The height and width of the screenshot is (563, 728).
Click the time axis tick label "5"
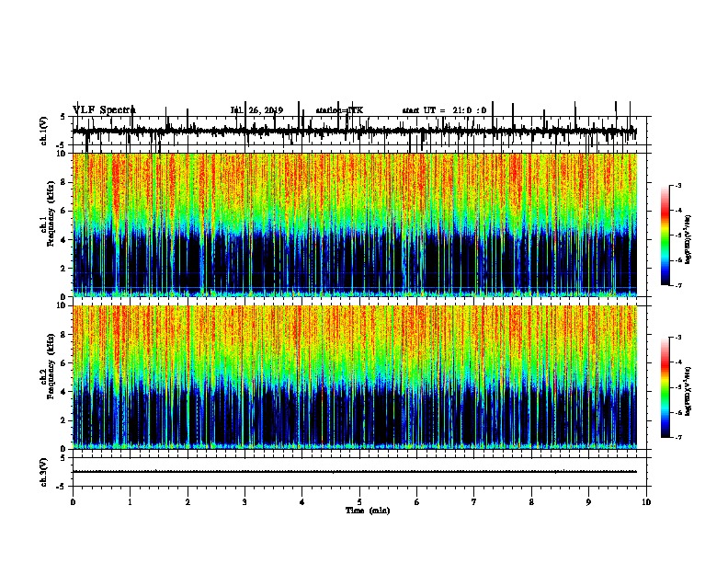(x=359, y=502)
